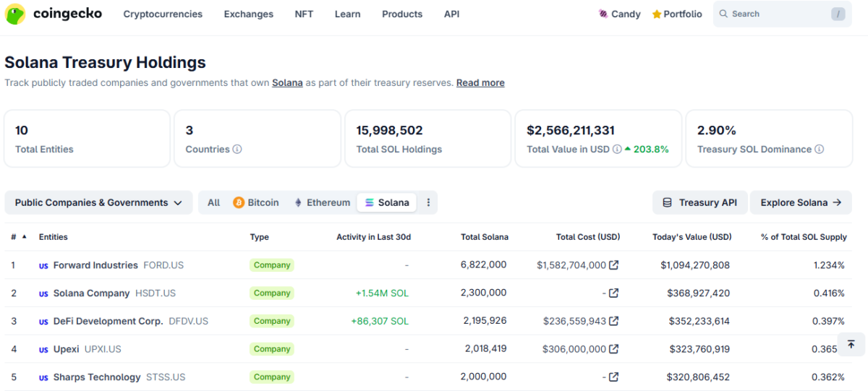Open Upexi total cost source link icon

(614, 349)
